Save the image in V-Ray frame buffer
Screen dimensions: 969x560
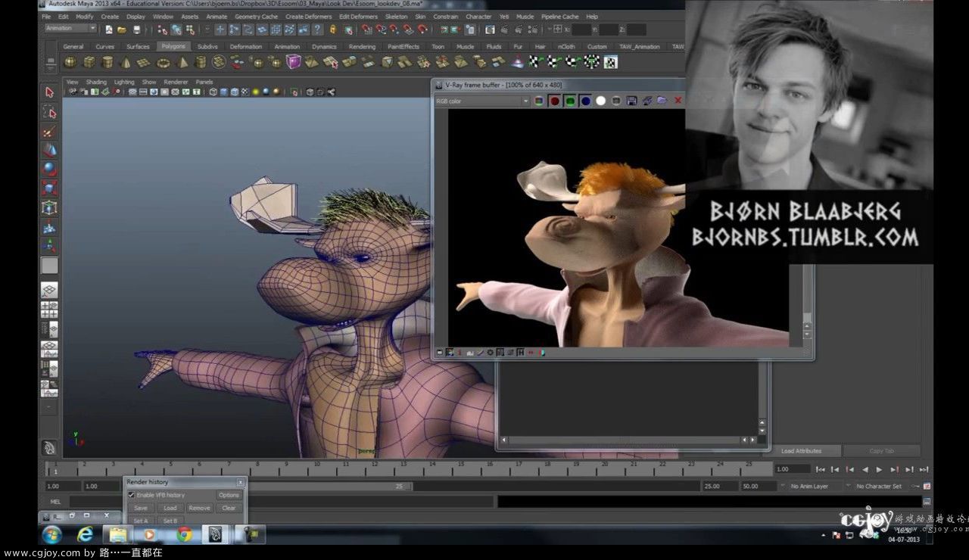tap(632, 101)
